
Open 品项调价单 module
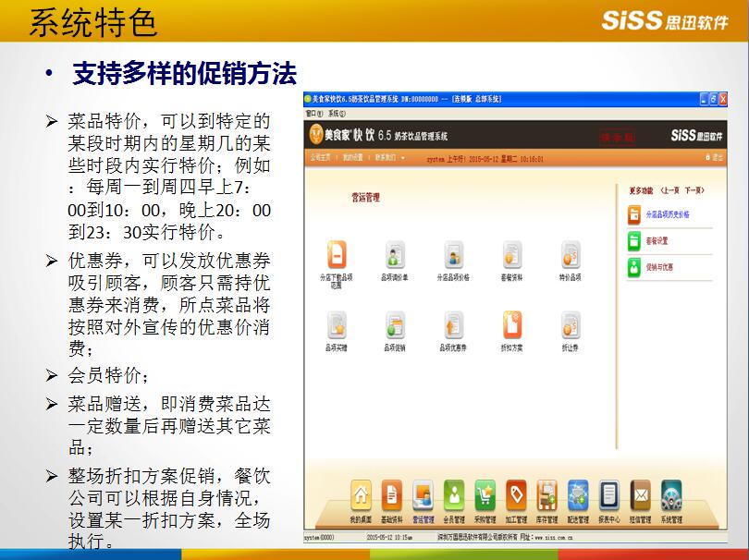tap(396, 255)
